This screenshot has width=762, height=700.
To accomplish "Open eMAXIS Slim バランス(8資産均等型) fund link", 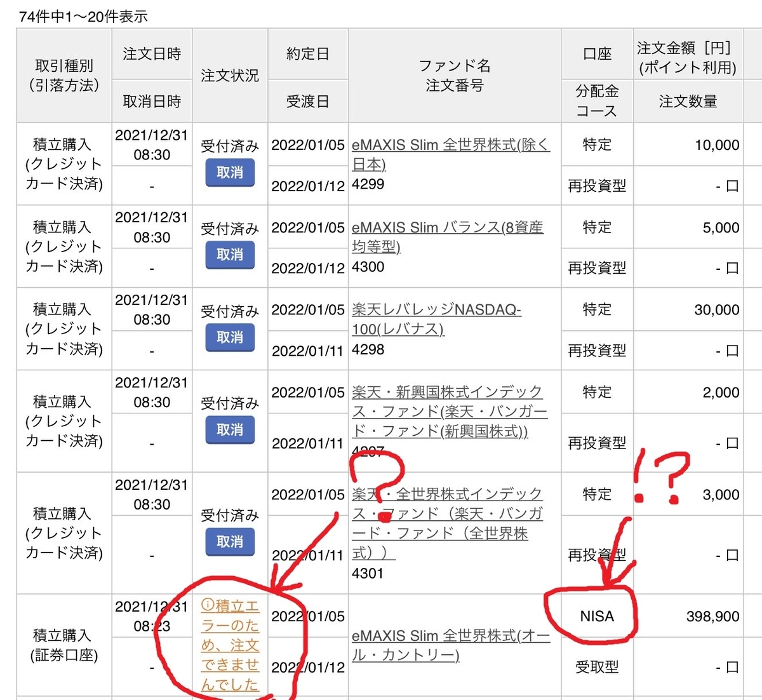I will click(x=448, y=237).
